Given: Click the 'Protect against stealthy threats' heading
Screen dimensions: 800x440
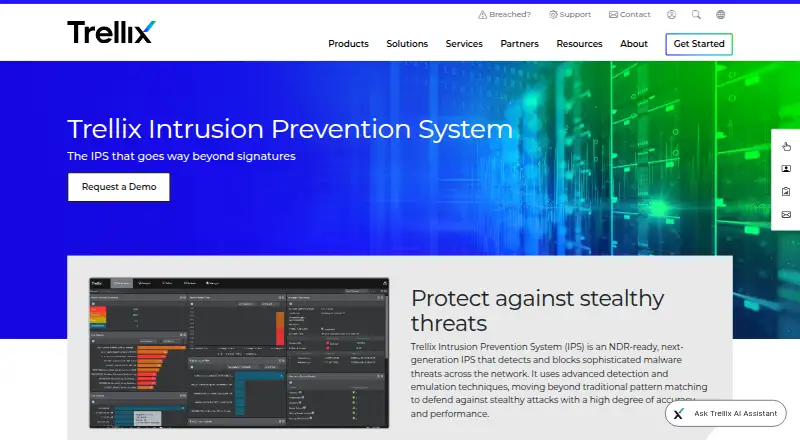Looking at the screenshot, I should [537, 310].
